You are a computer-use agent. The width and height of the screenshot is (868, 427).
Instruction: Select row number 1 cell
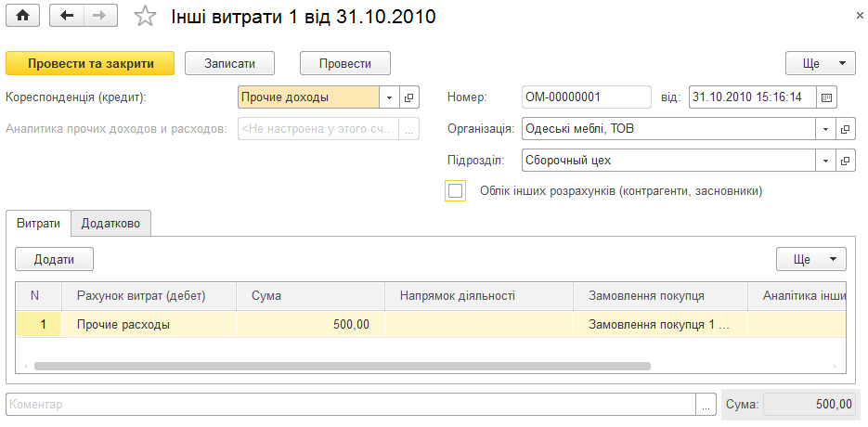point(38,325)
